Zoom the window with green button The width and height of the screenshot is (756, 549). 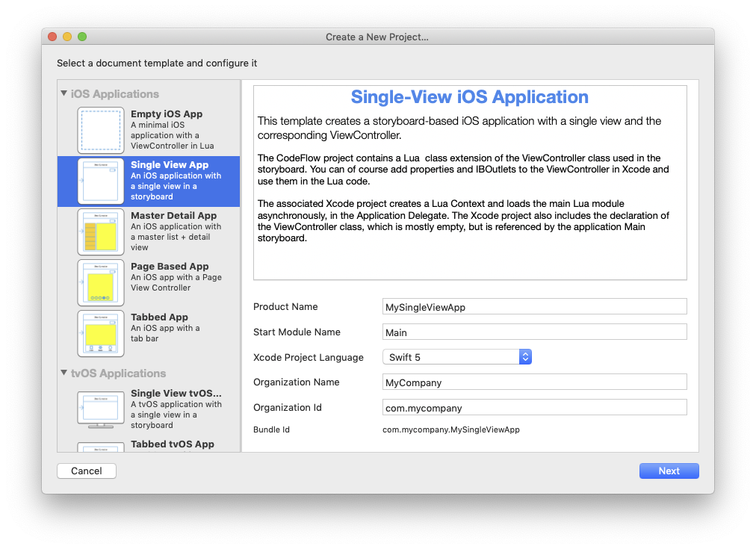pos(82,37)
